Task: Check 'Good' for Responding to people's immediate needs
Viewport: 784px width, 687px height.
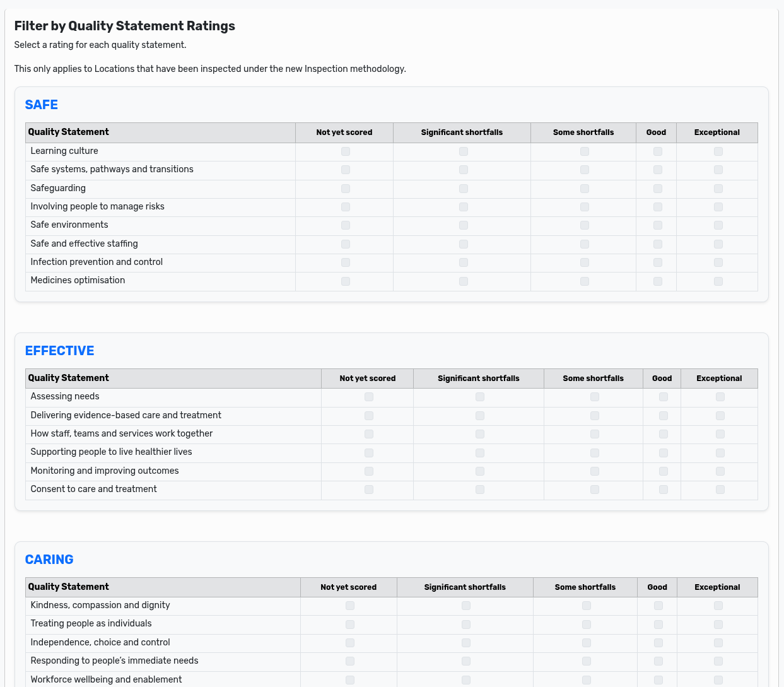Action: 658,661
